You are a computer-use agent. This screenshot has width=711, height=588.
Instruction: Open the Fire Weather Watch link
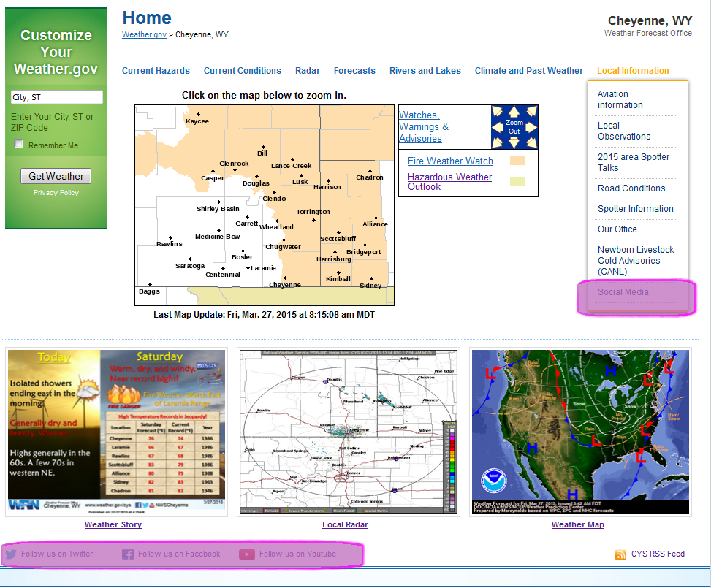pos(450,161)
